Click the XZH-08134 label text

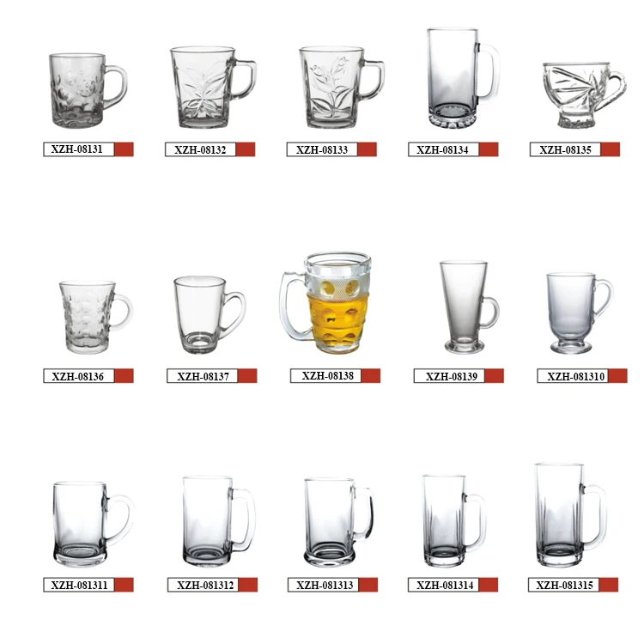[x=442, y=150]
